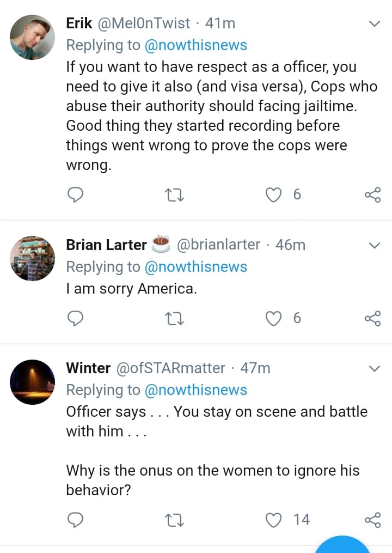Open the dropdown arrow on Winter's tweet
Screen dimensions: 392x553
(374, 369)
